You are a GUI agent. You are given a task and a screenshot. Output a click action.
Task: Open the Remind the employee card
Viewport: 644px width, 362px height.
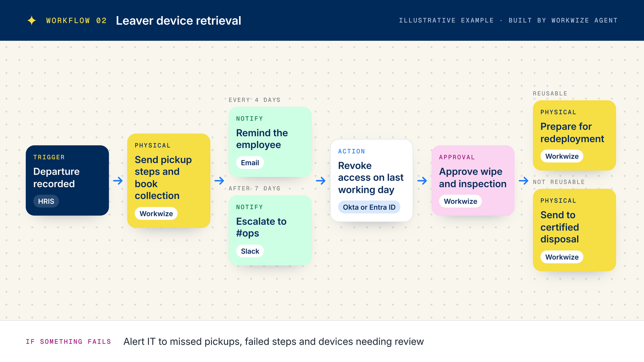pos(270,142)
